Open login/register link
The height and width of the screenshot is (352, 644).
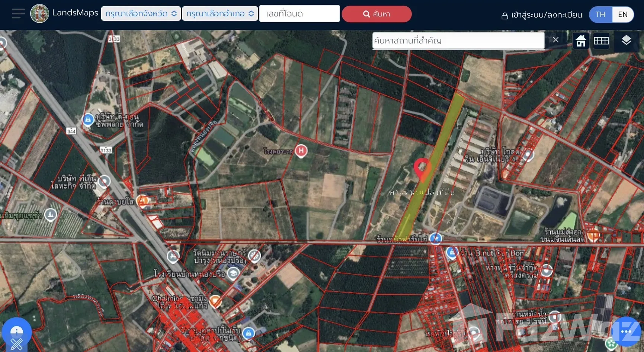[x=542, y=15]
